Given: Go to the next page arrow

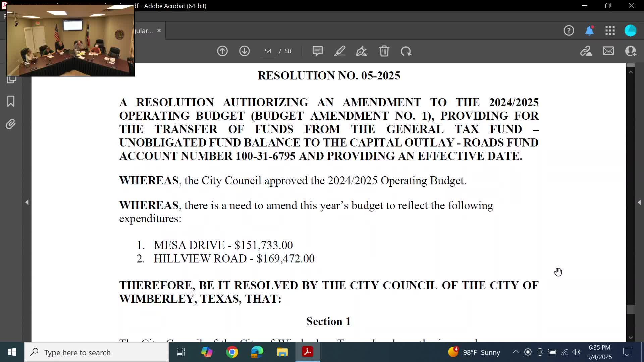Looking at the screenshot, I should [245, 51].
